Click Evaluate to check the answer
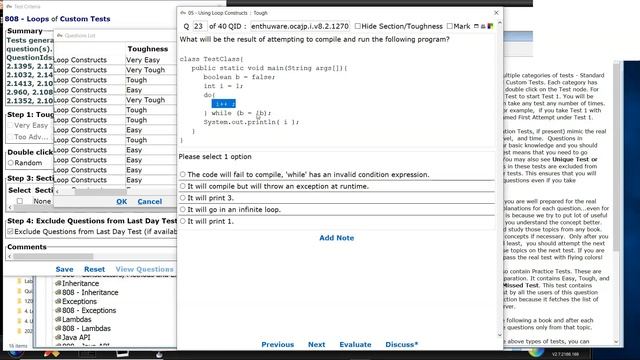640x360 pixels. click(x=355, y=344)
